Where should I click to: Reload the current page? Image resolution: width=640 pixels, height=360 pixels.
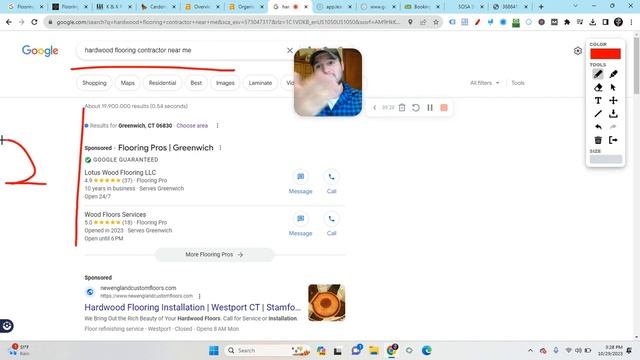click(34, 22)
